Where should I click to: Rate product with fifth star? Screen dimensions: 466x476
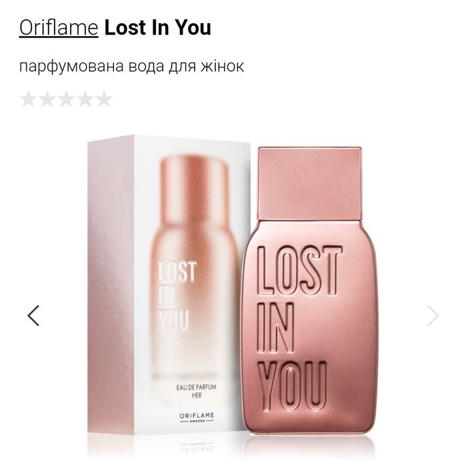[104, 99]
